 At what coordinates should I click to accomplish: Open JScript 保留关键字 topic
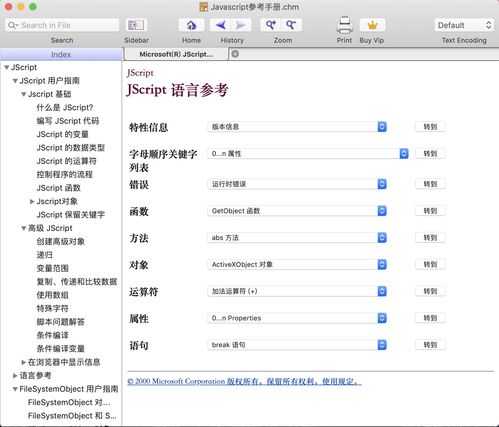pos(70,215)
